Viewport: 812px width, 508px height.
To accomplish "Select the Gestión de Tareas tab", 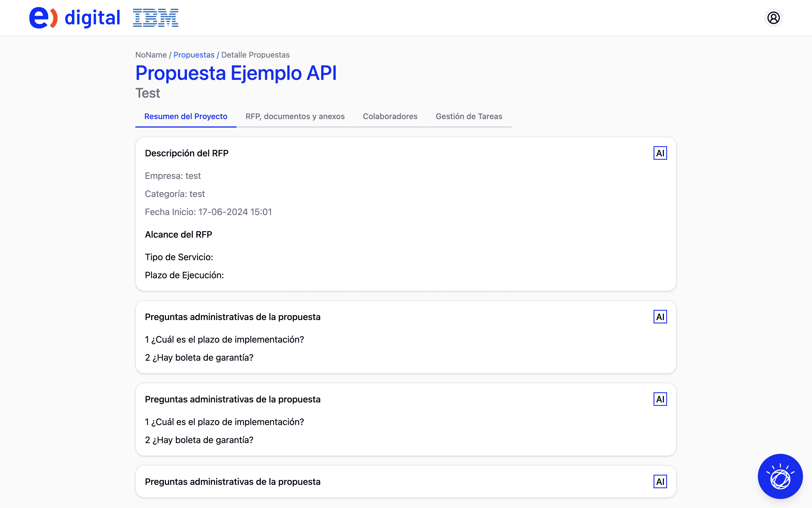I will [469, 116].
